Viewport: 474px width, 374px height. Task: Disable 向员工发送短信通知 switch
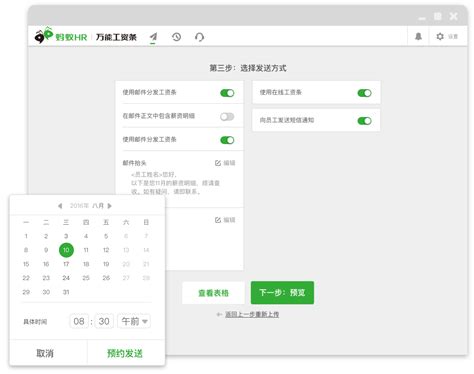click(364, 121)
